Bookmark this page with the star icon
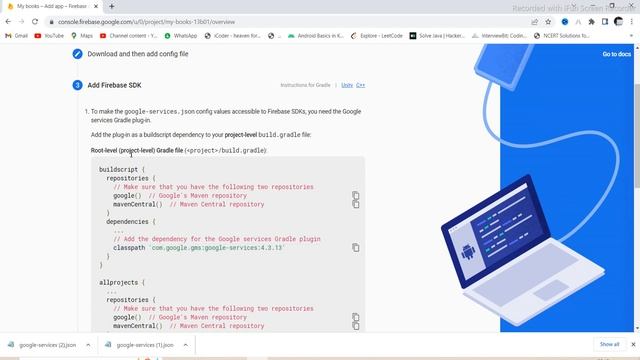Viewport: 640px width, 360px height. (548, 22)
